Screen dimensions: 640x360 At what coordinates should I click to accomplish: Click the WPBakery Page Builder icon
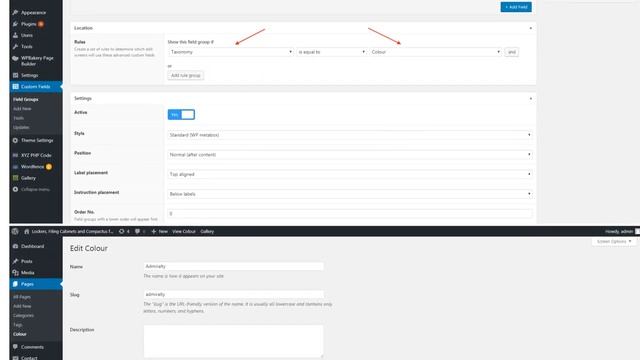click(x=16, y=58)
